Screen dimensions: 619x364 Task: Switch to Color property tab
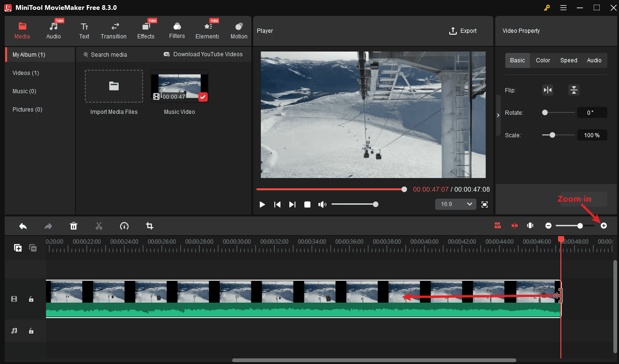point(543,60)
